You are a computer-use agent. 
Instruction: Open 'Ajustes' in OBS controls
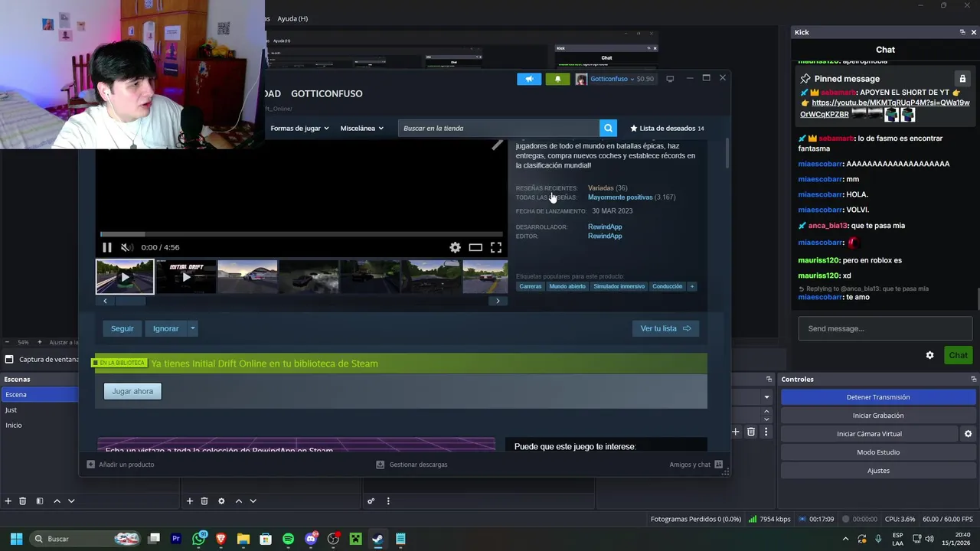coord(878,471)
